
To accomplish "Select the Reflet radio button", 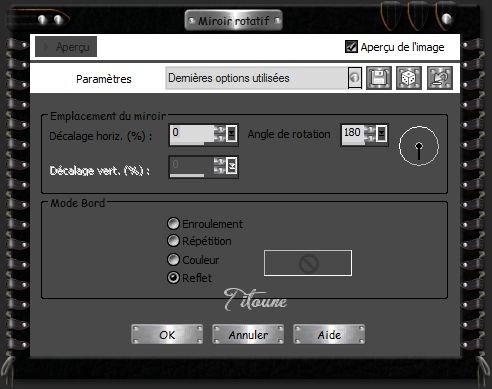I will pos(173,277).
